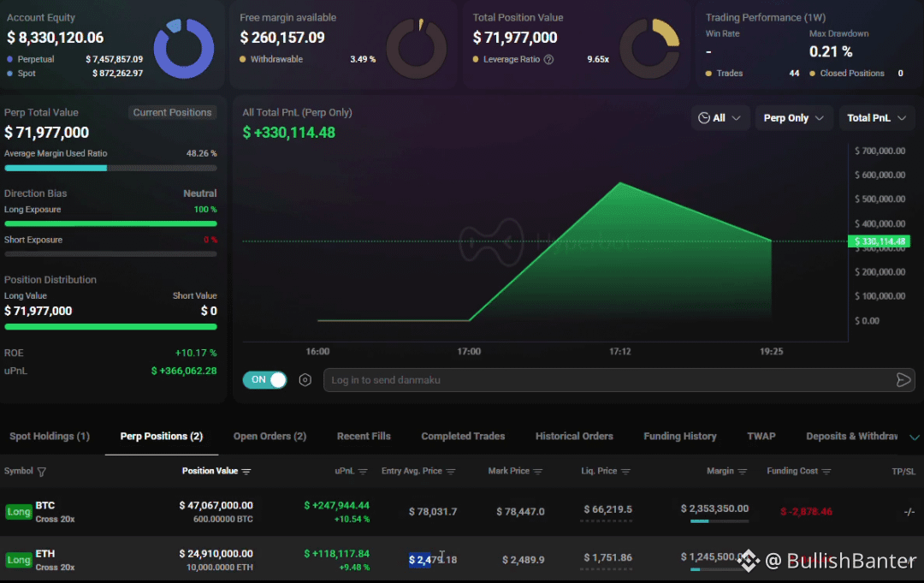The image size is (924, 583).
Task: Open the Funding History tab
Action: tap(680, 437)
